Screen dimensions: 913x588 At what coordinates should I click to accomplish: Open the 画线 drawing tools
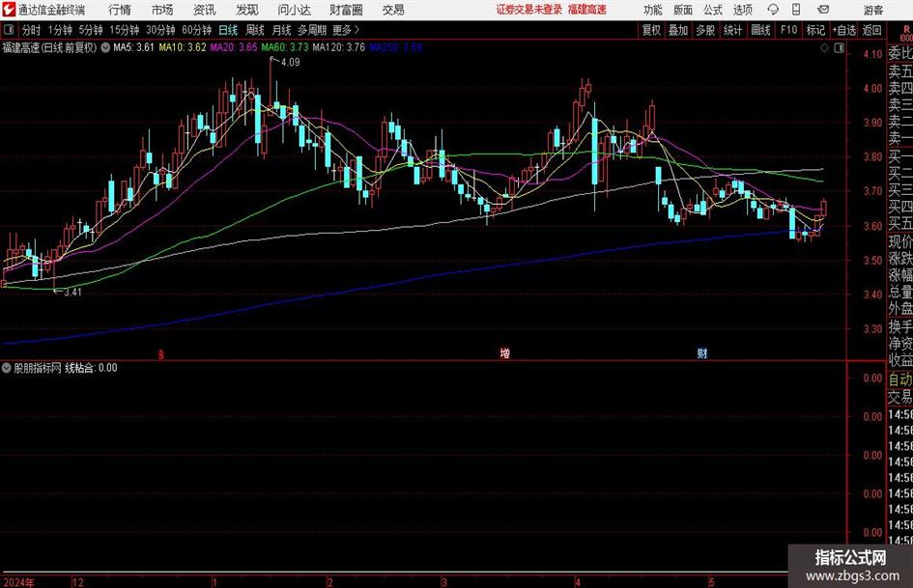point(760,30)
